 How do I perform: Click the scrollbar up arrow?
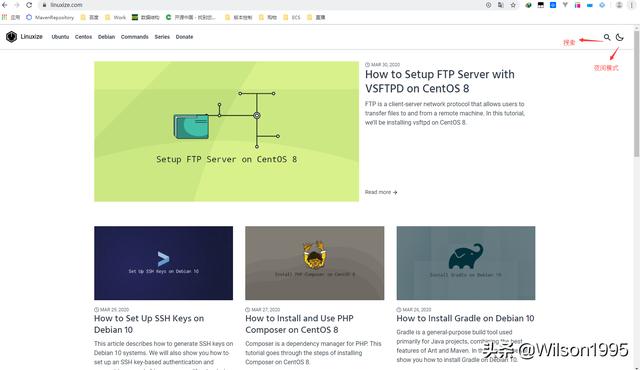tap(636, 28)
